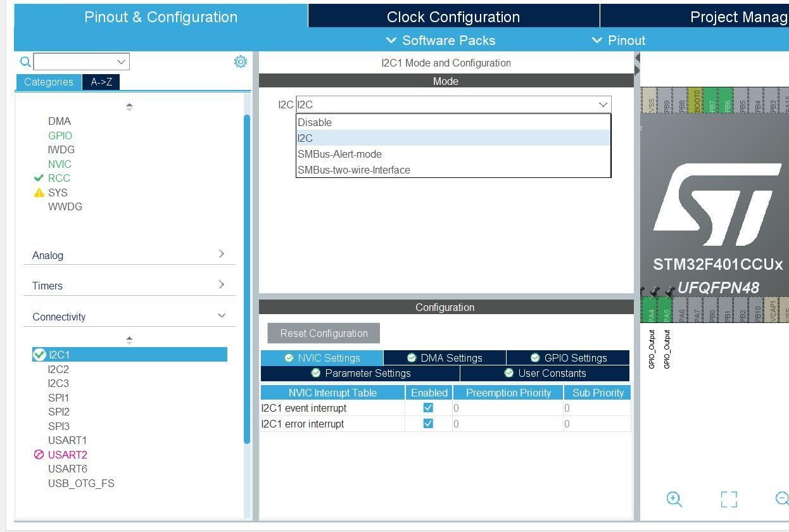The image size is (789, 532).
Task: Click the green check beside RCC
Action: tap(38, 178)
